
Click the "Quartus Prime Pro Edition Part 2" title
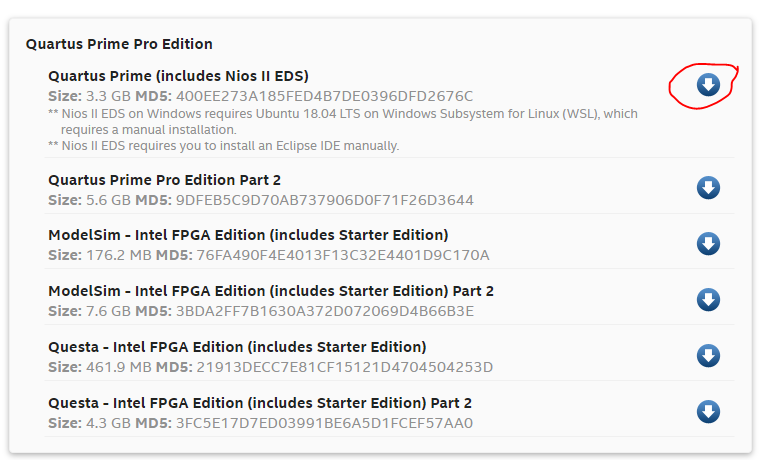pyautogui.click(x=164, y=180)
